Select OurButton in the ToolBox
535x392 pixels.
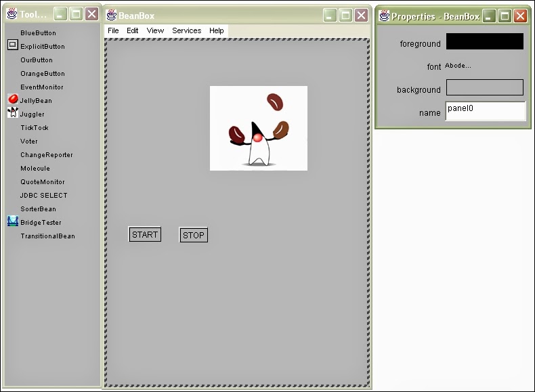pyautogui.click(x=37, y=60)
